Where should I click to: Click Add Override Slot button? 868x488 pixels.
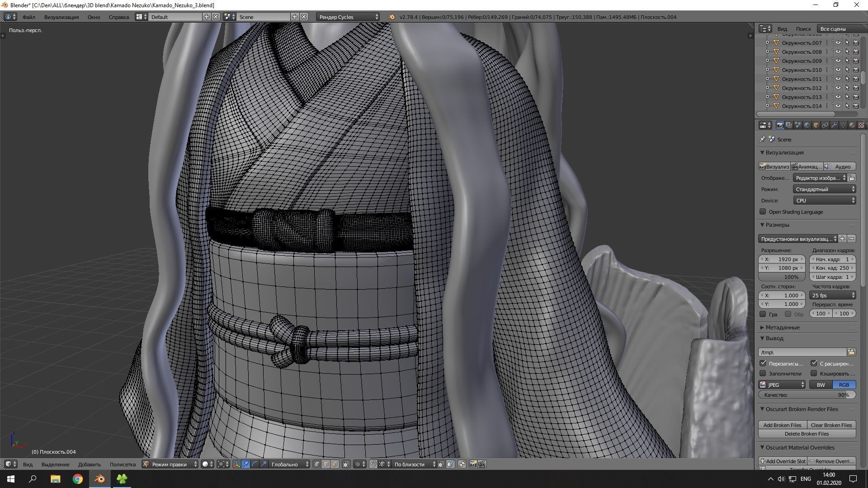click(783, 461)
